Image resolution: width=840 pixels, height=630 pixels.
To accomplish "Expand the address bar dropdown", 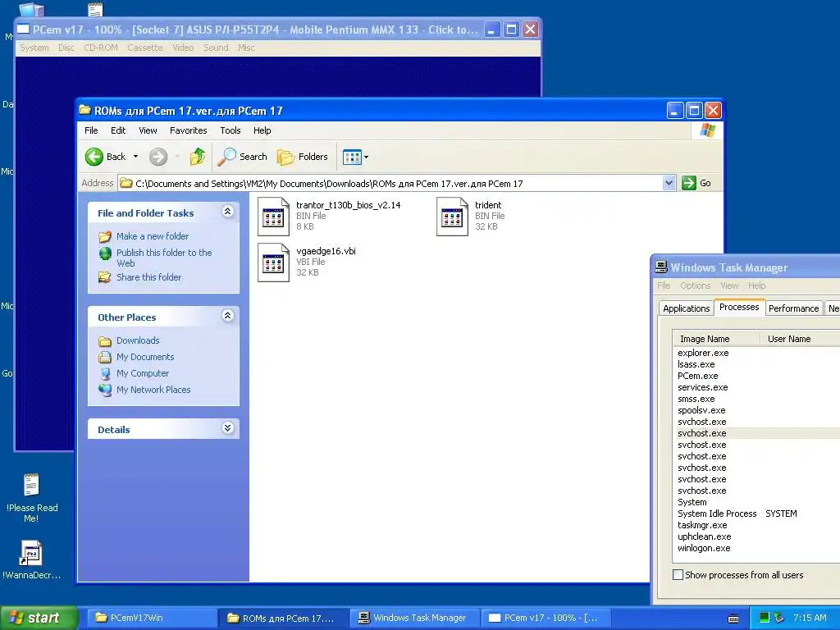I will [669, 183].
